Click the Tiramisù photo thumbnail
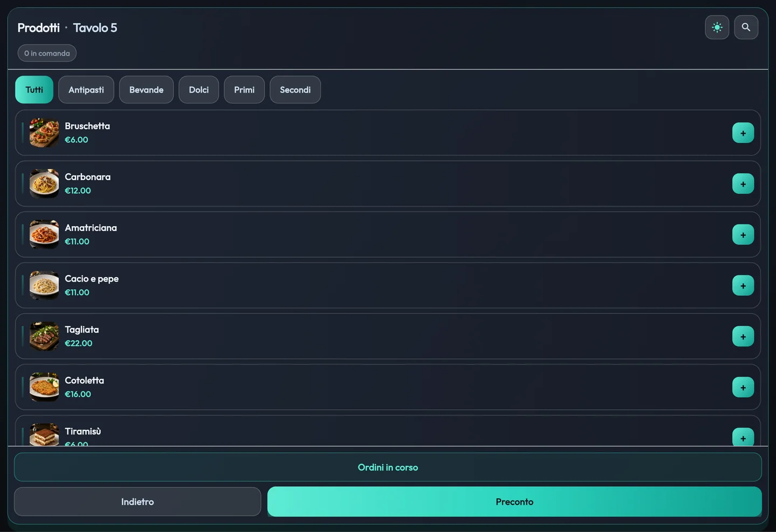This screenshot has height=532, width=776. [44, 435]
